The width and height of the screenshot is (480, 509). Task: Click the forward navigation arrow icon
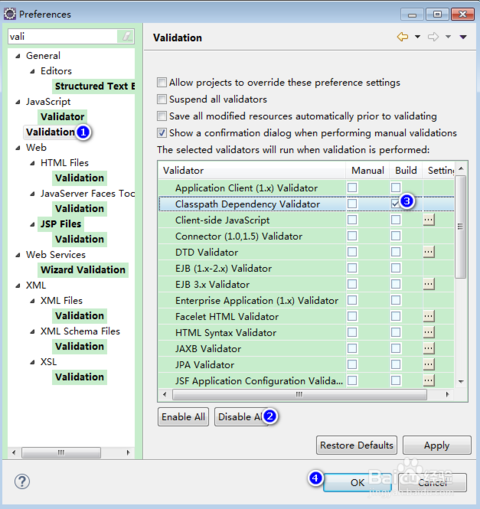[x=433, y=37]
